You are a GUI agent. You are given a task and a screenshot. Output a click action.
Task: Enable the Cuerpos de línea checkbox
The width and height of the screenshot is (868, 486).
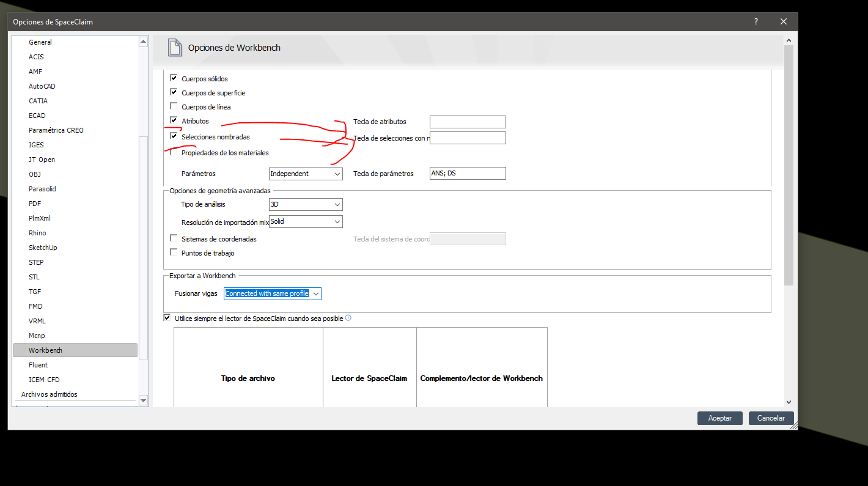tap(174, 106)
